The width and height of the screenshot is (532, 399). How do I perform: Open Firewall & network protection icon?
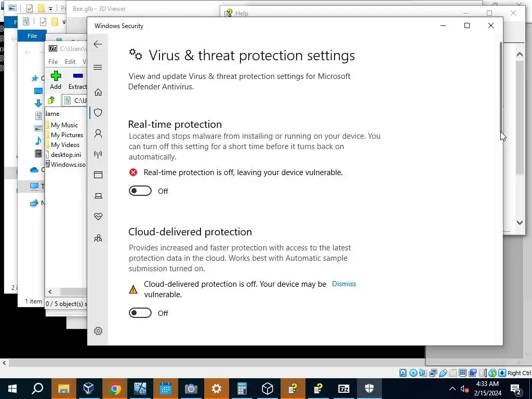[98, 154]
